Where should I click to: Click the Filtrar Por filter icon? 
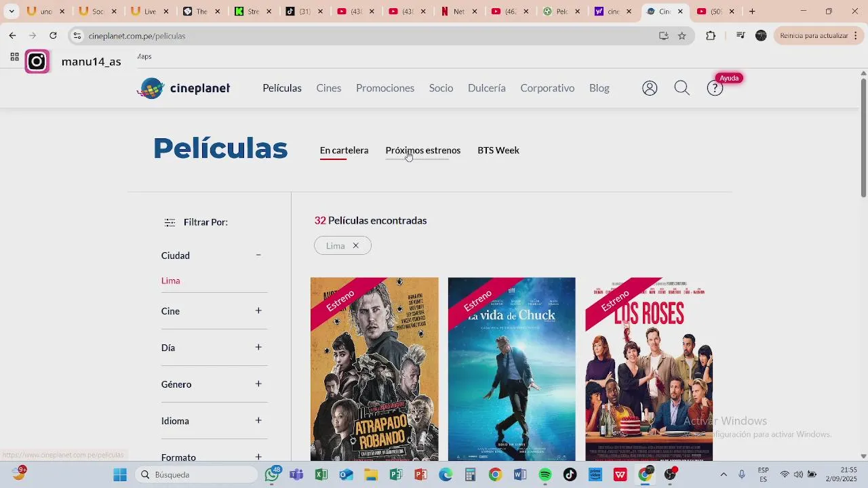coord(170,222)
